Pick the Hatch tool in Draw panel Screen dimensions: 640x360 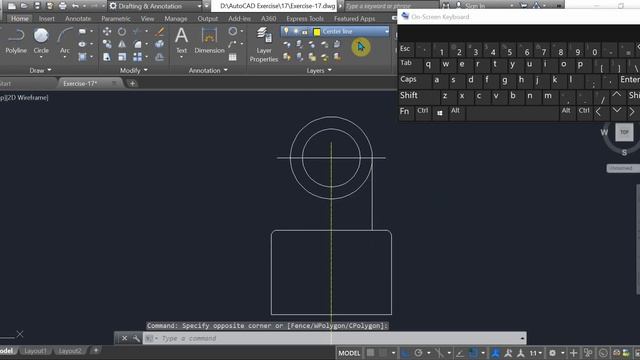click(x=82, y=57)
